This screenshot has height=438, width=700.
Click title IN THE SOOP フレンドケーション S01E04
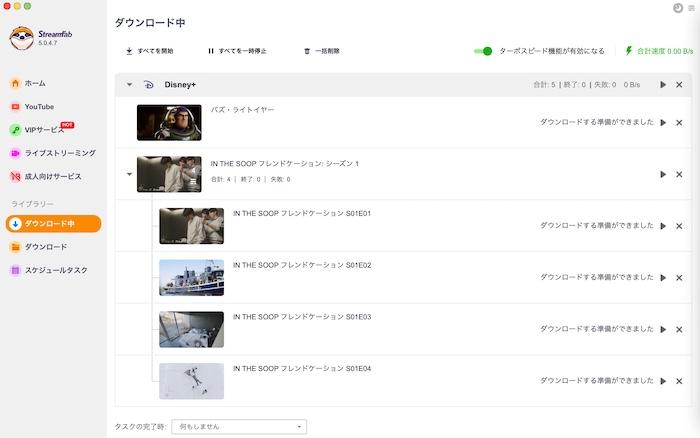click(x=302, y=368)
